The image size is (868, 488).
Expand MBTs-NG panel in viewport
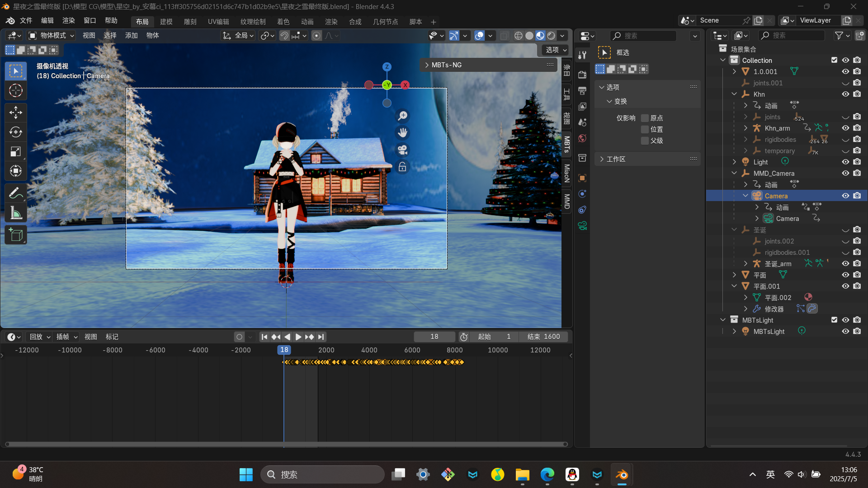click(427, 65)
